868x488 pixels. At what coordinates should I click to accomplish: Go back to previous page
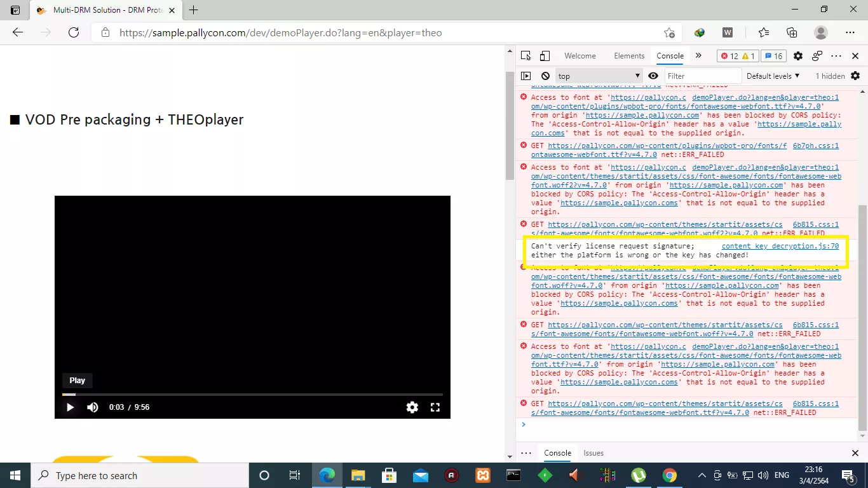pyautogui.click(x=18, y=32)
